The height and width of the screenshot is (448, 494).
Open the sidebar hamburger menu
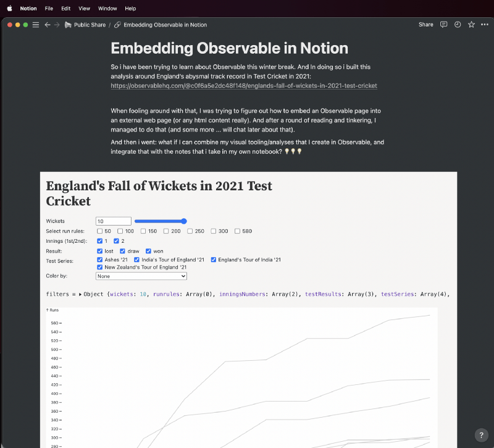35,25
